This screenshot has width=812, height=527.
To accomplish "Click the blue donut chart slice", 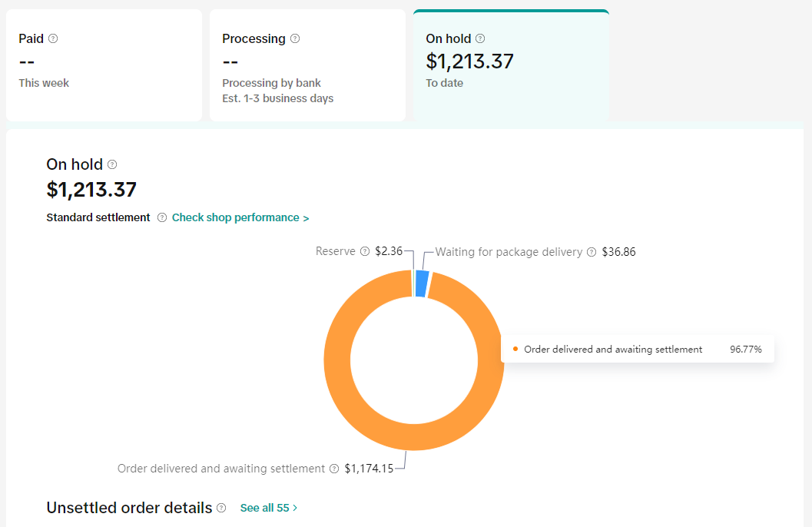I will click(421, 283).
